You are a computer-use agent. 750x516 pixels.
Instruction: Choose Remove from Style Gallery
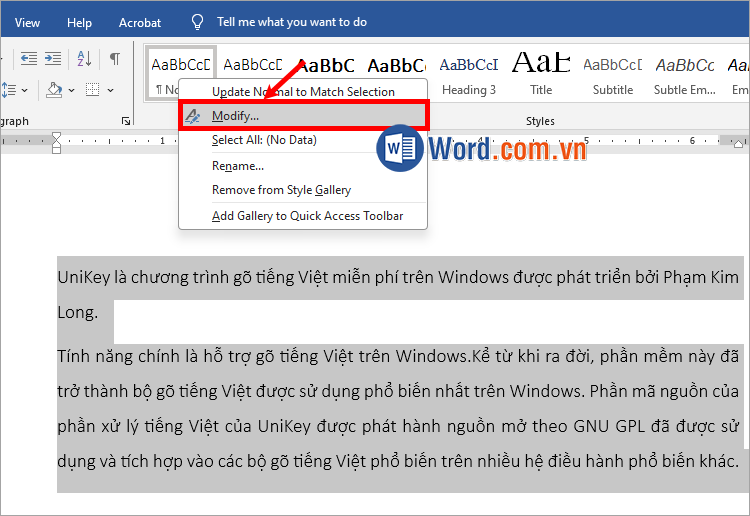[303, 190]
